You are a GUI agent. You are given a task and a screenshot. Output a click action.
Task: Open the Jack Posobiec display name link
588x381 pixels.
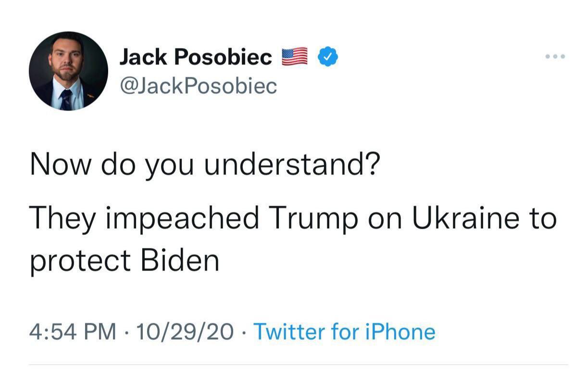click(195, 57)
